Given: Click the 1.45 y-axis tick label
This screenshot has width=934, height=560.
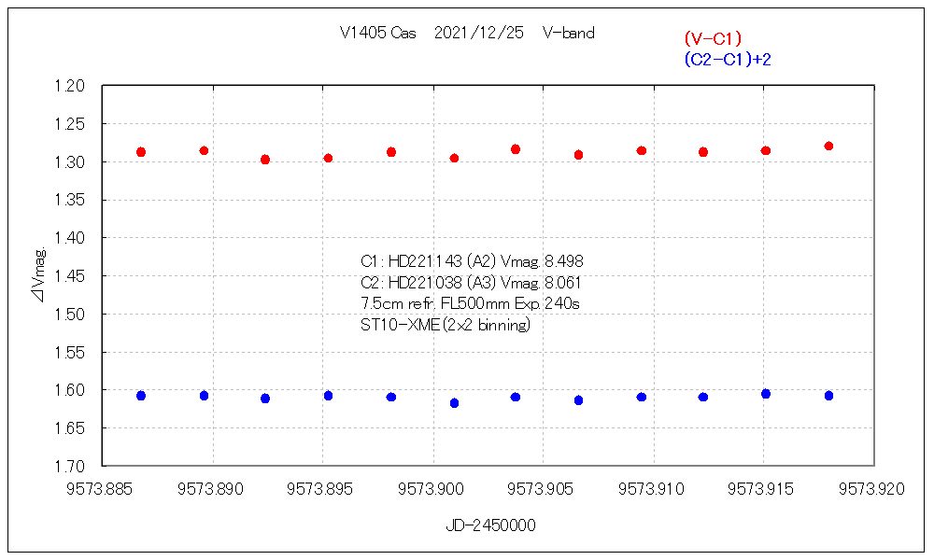Looking at the screenshot, I should [71, 276].
